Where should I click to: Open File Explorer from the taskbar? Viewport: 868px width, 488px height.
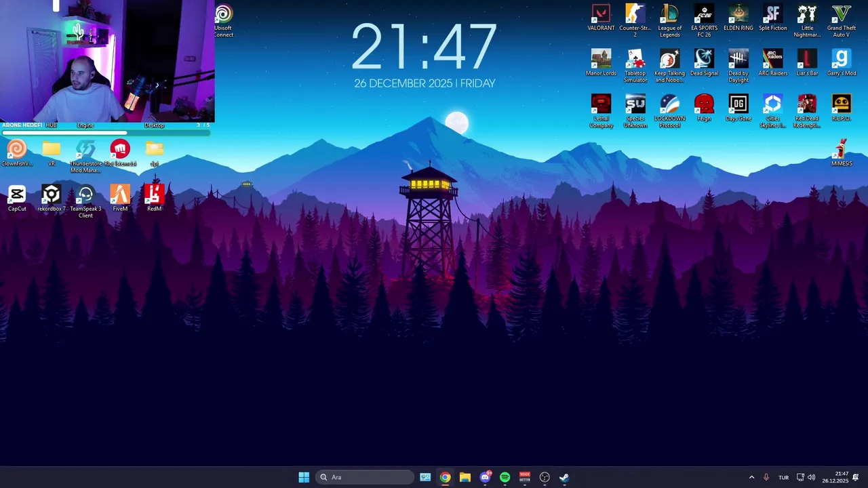pyautogui.click(x=465, y=477)
